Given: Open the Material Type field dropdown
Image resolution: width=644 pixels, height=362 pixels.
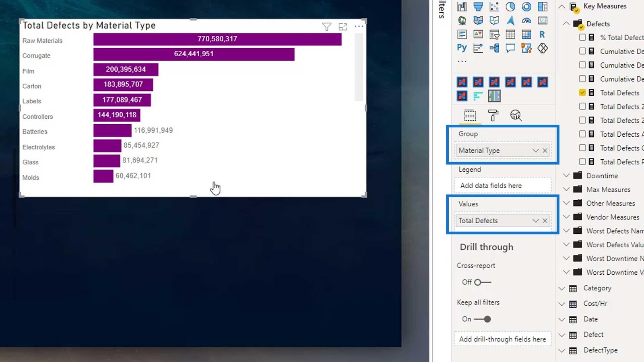Looking at the screenshot, I should point(536,150).
